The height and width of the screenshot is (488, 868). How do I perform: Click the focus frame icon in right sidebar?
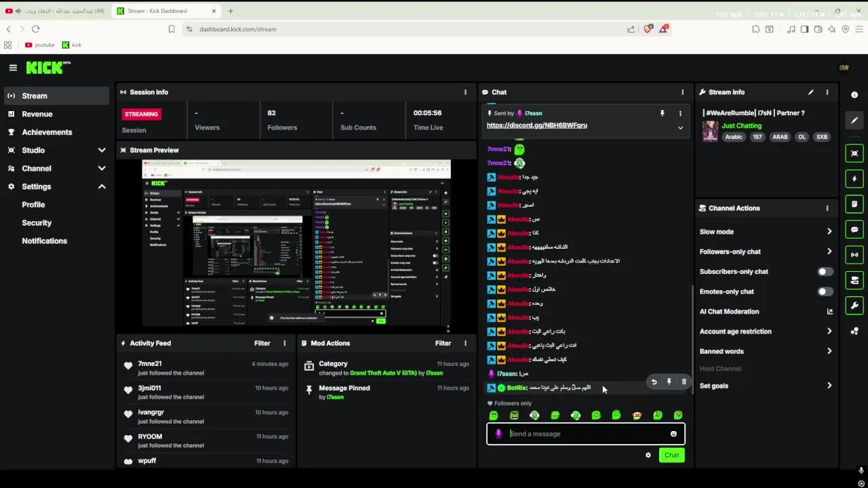click(854, 154)
